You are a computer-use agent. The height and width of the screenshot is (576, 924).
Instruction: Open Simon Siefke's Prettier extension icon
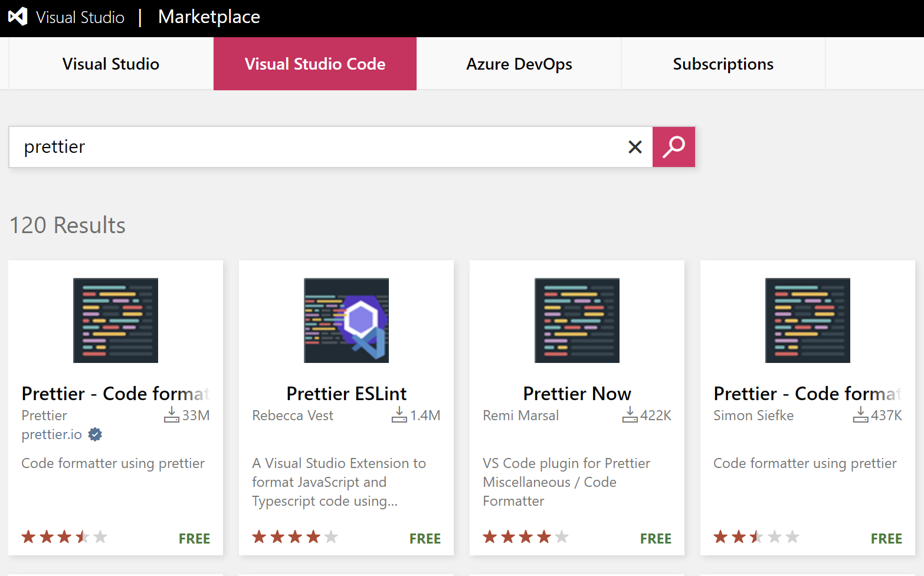808,320
